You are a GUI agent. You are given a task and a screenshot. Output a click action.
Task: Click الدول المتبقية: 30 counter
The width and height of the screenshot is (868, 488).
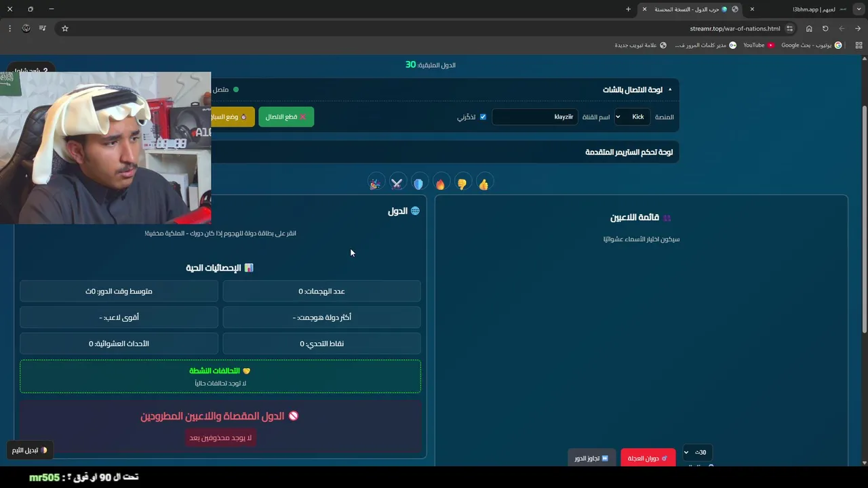pyautogui.click(x=431, y=65)
